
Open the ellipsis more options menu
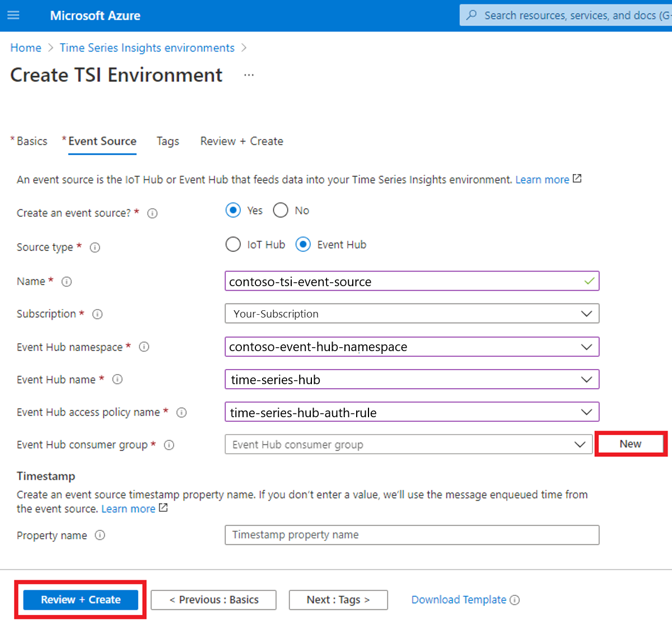click(x=249, y=75)
